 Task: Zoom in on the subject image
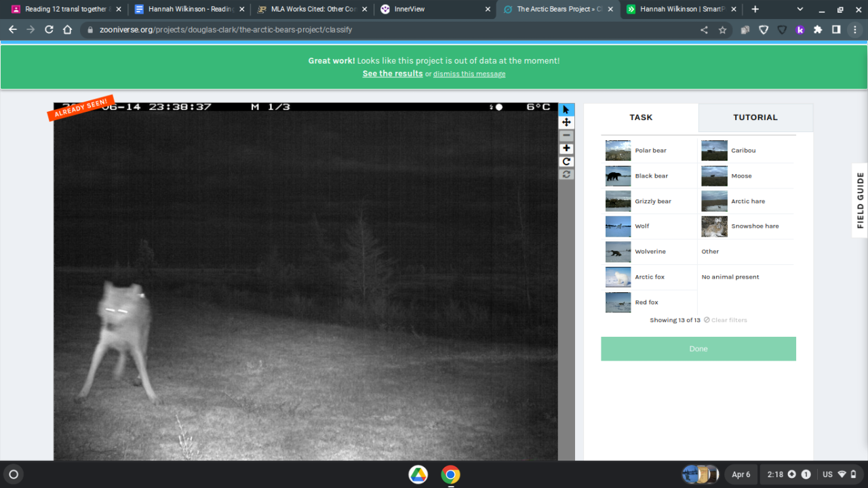[566, 148]
